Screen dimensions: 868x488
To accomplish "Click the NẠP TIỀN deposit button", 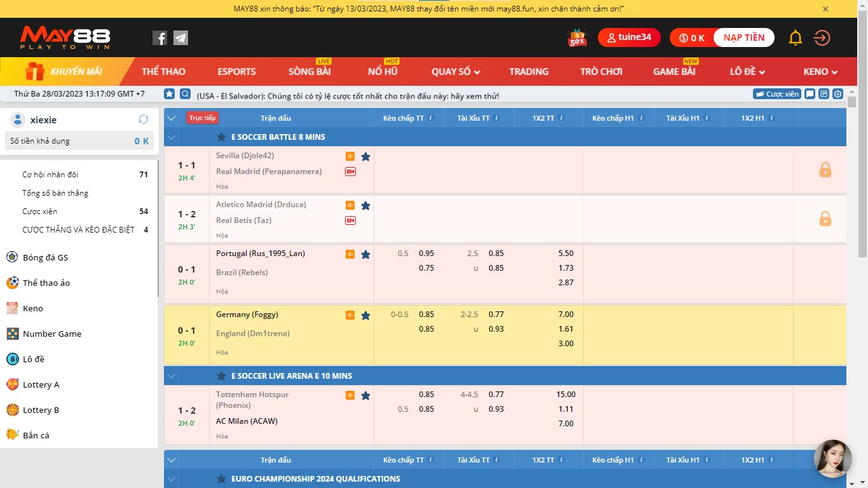I will [x=744, y=37].
